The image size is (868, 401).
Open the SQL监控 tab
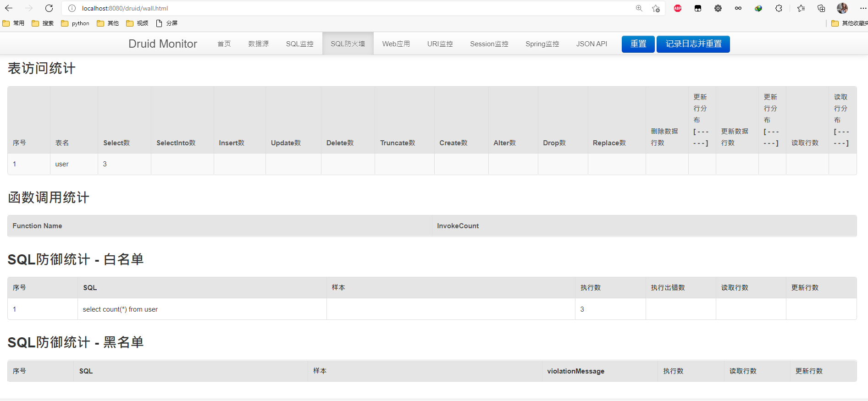(x=300, y=44)
